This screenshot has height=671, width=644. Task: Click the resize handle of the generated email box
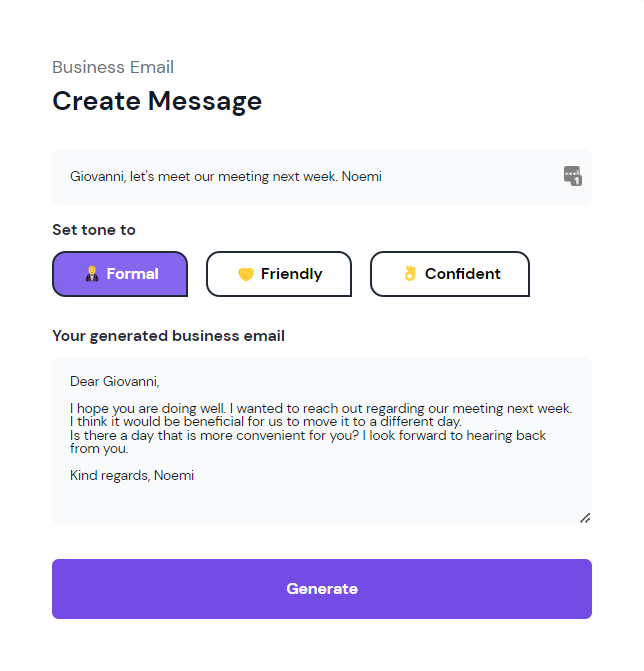[585, 518]
